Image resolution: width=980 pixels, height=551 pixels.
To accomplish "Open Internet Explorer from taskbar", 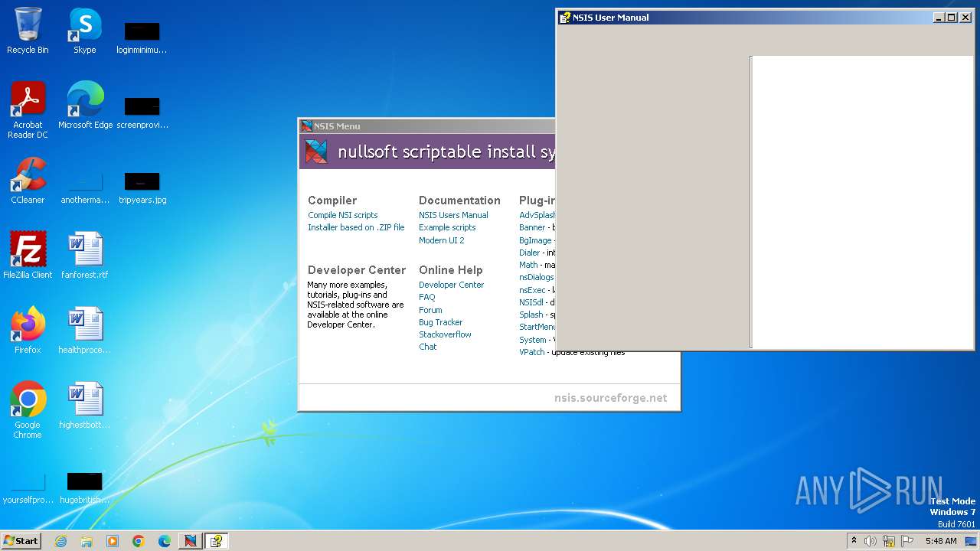I will pos(60,541).
